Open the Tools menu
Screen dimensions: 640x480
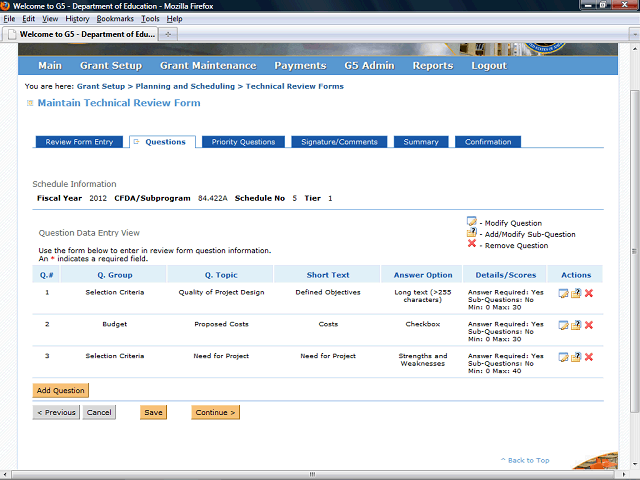150,19
